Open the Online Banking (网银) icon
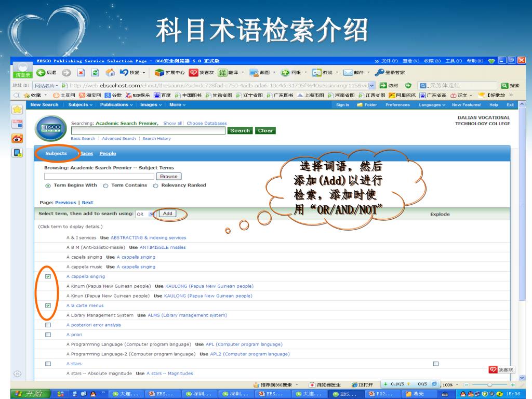Image resolution: width=532 pixels, height=399 pixels. tap(285, 73)
